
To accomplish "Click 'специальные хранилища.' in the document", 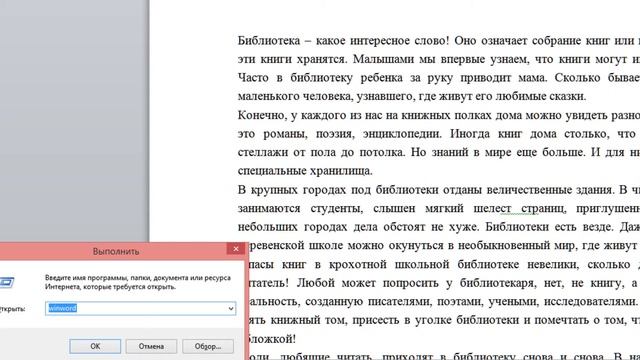I will (x=305, y=170).
